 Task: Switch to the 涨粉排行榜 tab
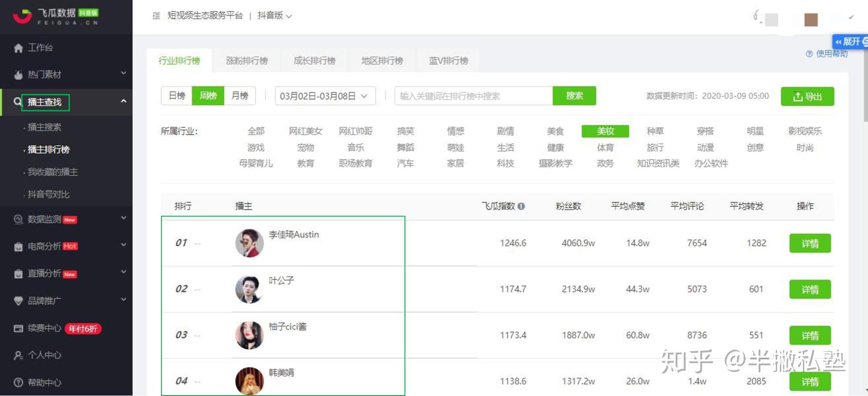247,61
